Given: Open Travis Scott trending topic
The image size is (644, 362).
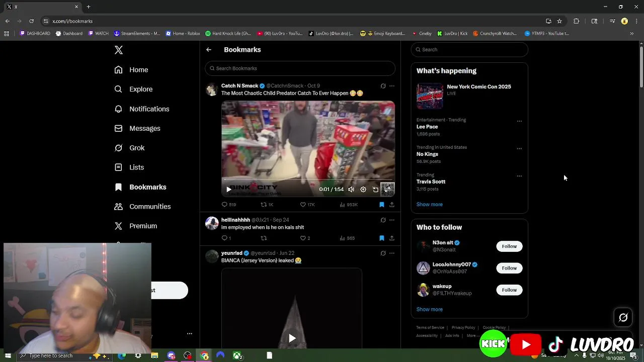Looking at the screenshot, I should tap(431, 182).
